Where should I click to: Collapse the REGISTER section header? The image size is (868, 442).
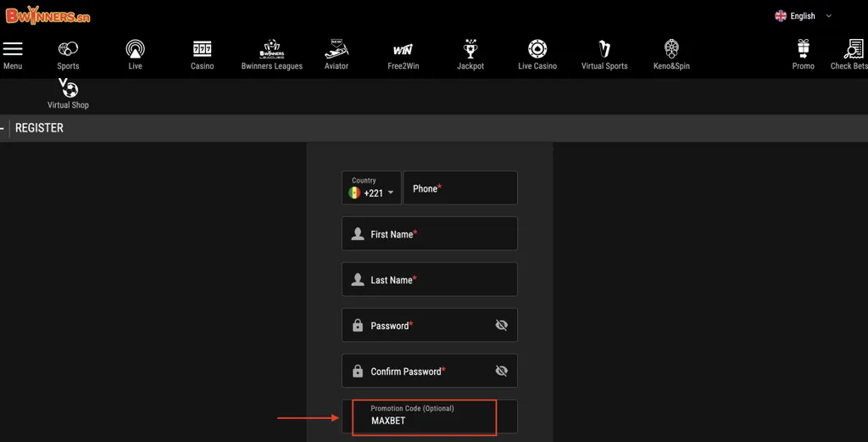(x=3, y=128)
